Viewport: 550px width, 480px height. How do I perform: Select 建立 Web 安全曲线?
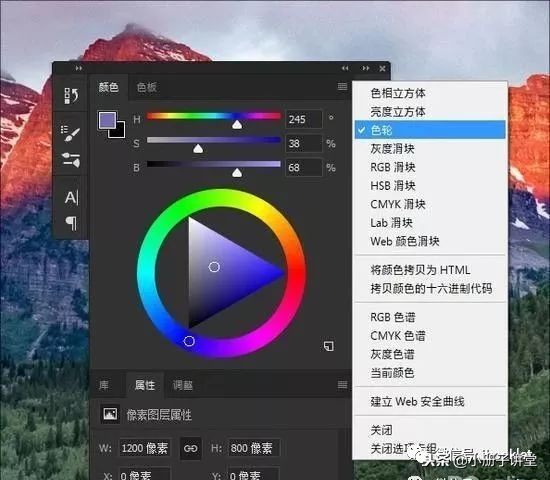pyautogui.click(x=430, y=401)
